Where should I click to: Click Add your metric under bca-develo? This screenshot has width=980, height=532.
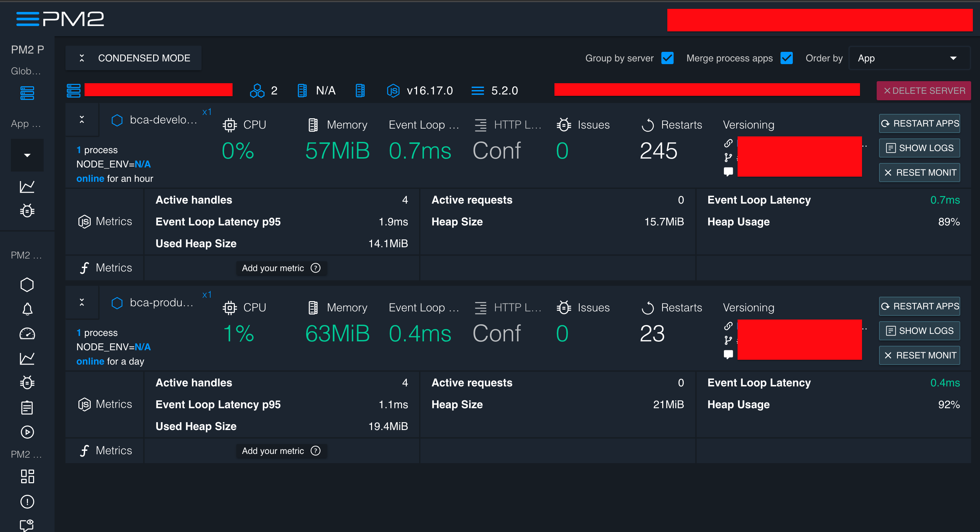coord(281,268)
